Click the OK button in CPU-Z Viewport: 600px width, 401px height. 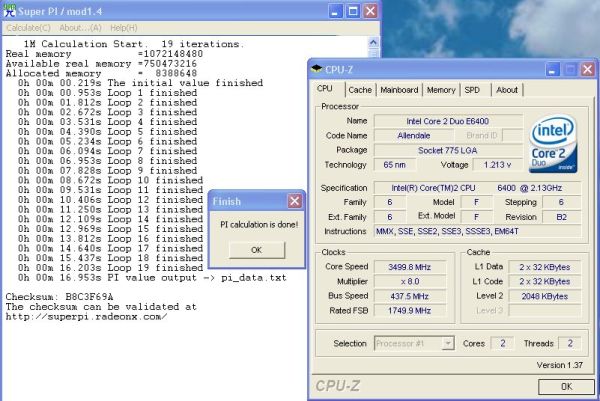pos(566,386)
